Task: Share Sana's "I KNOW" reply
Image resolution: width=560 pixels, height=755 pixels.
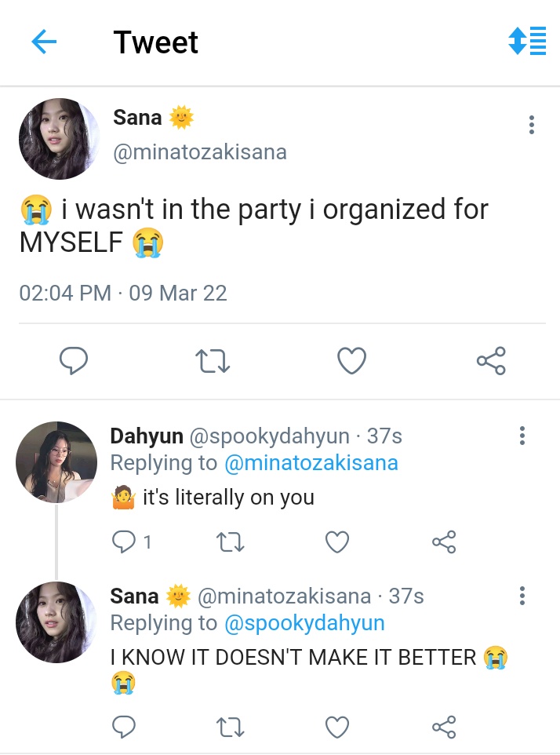Action: coord(444,727)
